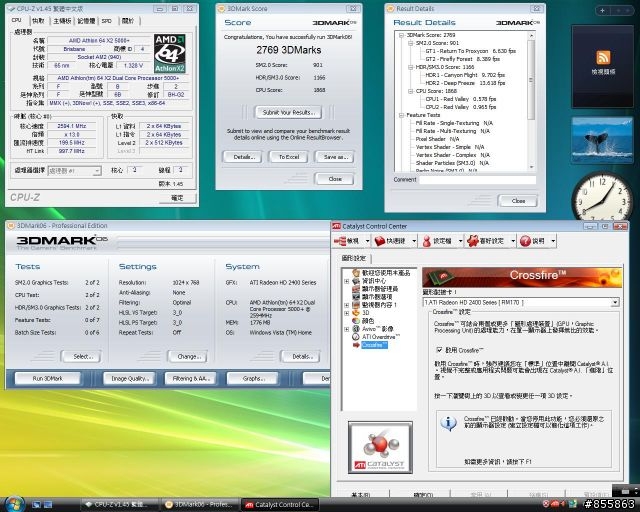This screenshot has height=512, width=640.
Task: Select the Avivo 影像 tree item icon
Action: click(356, 329)
